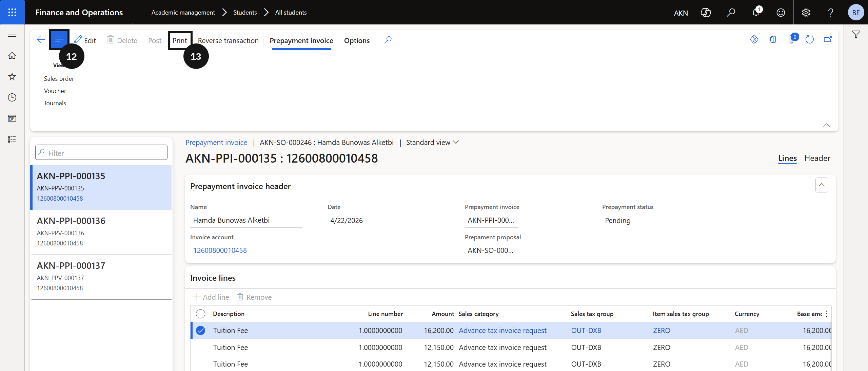868x371 pixels.
Task: Click Journals under View
Action: pyautogui.click(x=55, y=103)
